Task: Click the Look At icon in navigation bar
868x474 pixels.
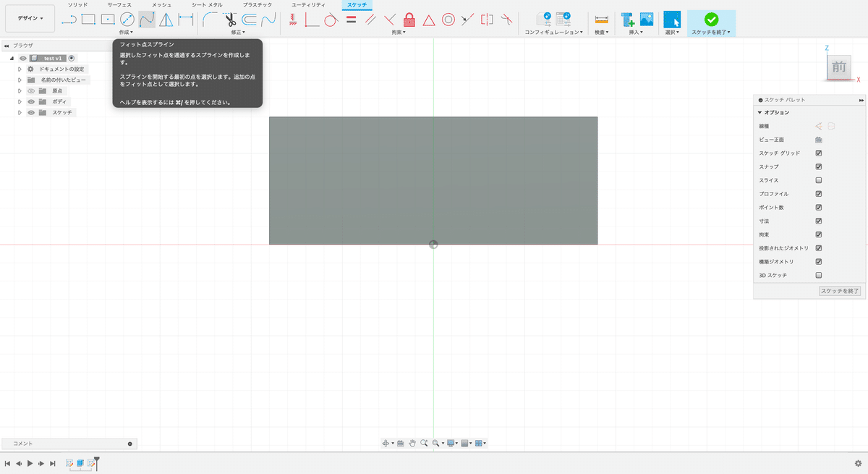Action: (x=400, y=443)
